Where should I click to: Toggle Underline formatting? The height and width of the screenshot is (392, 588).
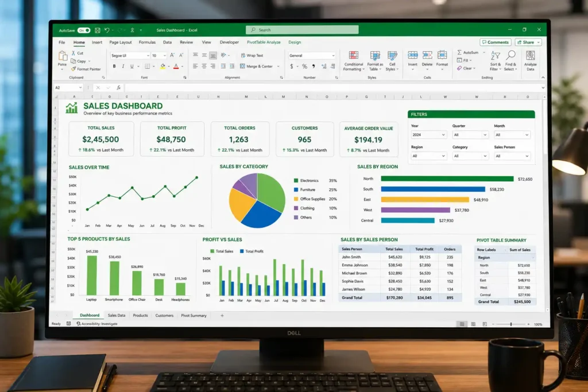(131, 67)
